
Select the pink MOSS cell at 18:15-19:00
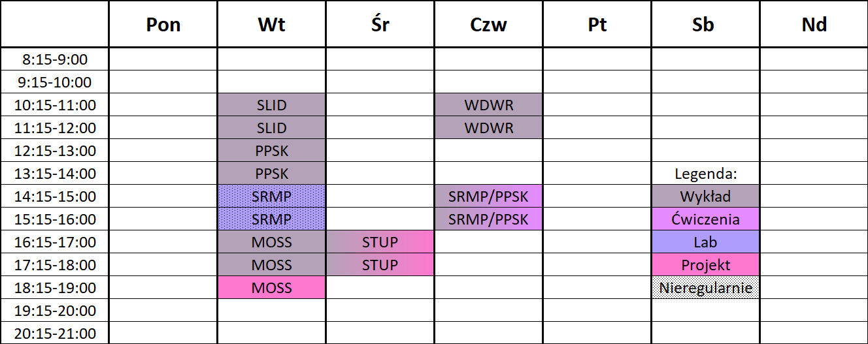click(x=271, y=288)
